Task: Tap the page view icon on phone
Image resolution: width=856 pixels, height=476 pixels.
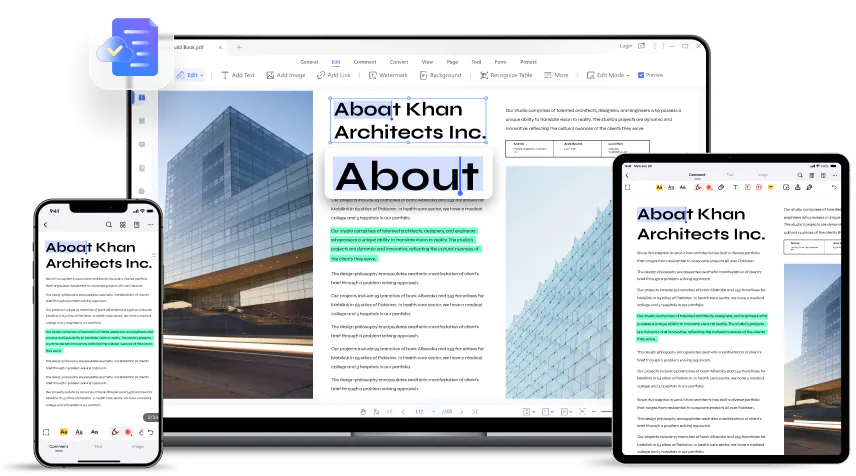Action: pos(136,224)
